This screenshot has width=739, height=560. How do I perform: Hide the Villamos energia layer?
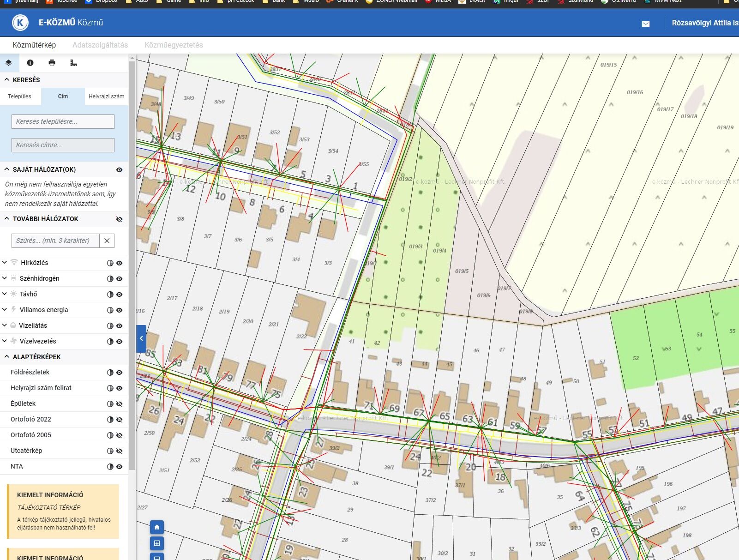pos(120,310)
